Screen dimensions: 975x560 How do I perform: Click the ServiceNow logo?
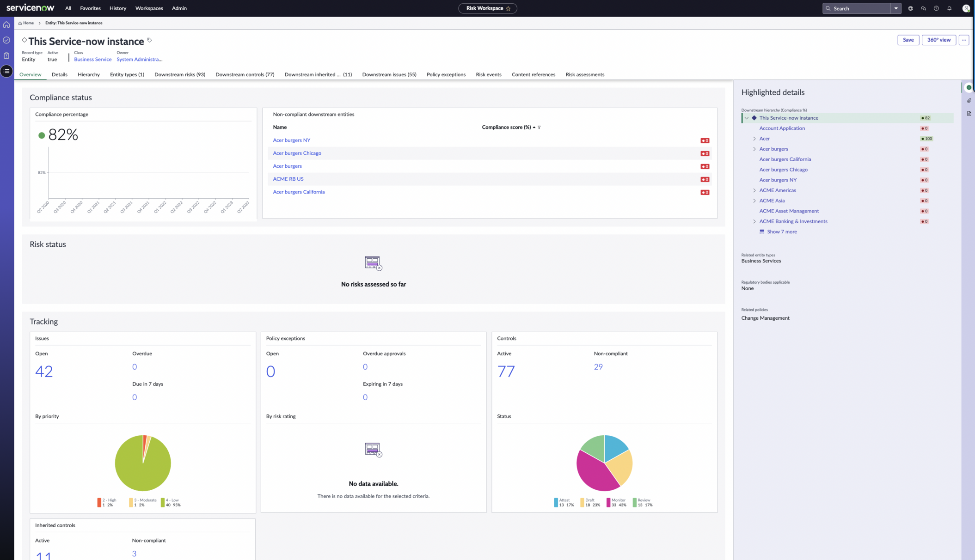pyautogui.click(x=30, y=8)
